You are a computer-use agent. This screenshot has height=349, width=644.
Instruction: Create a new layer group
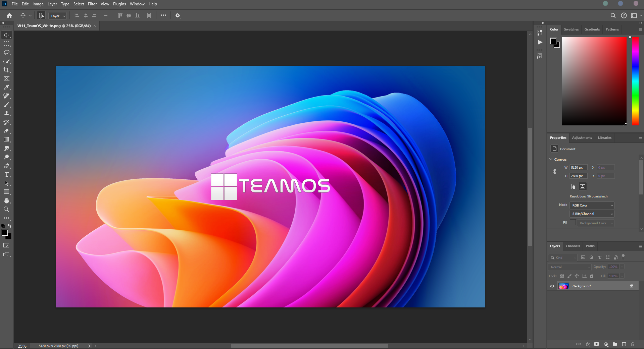pyautogui.click(x=614, y=344)
